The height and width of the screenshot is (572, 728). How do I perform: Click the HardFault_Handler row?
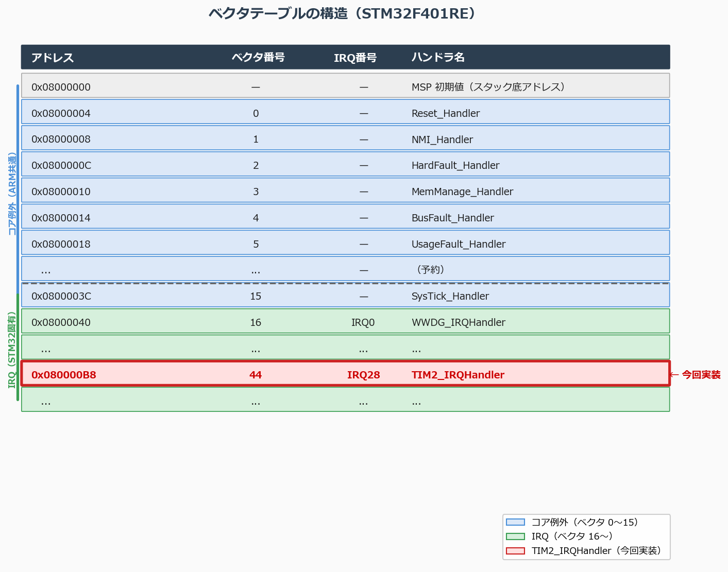pos(345,165)
